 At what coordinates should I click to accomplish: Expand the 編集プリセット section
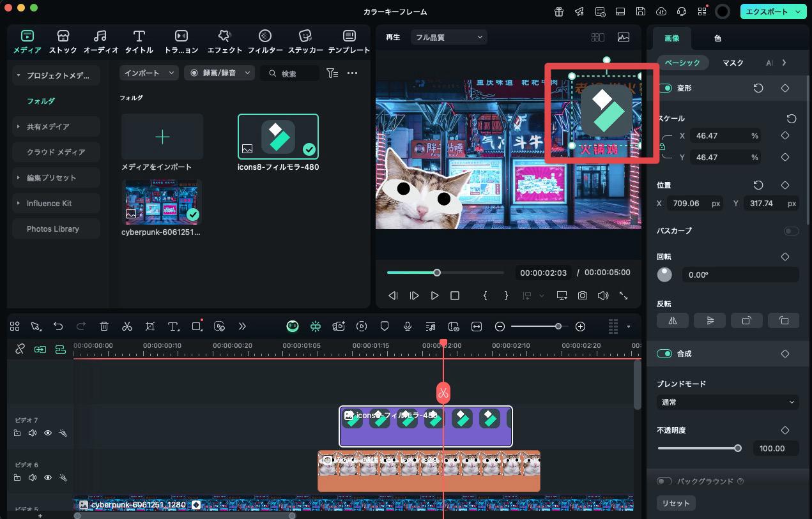(19, 177)
